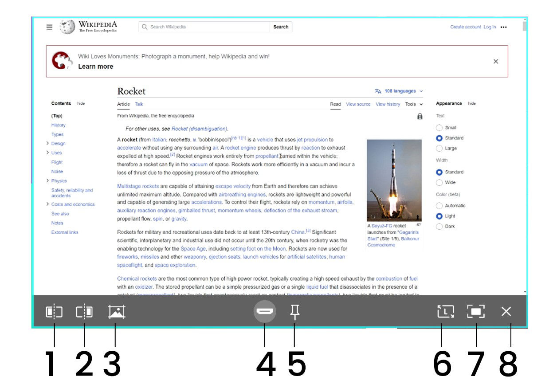Select the Large text size option
557x392 pixels.
pos(439,149)
